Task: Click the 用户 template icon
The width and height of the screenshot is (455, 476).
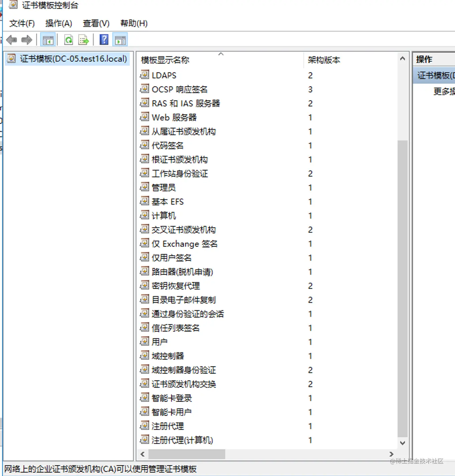Action: [x=144, y=341]
